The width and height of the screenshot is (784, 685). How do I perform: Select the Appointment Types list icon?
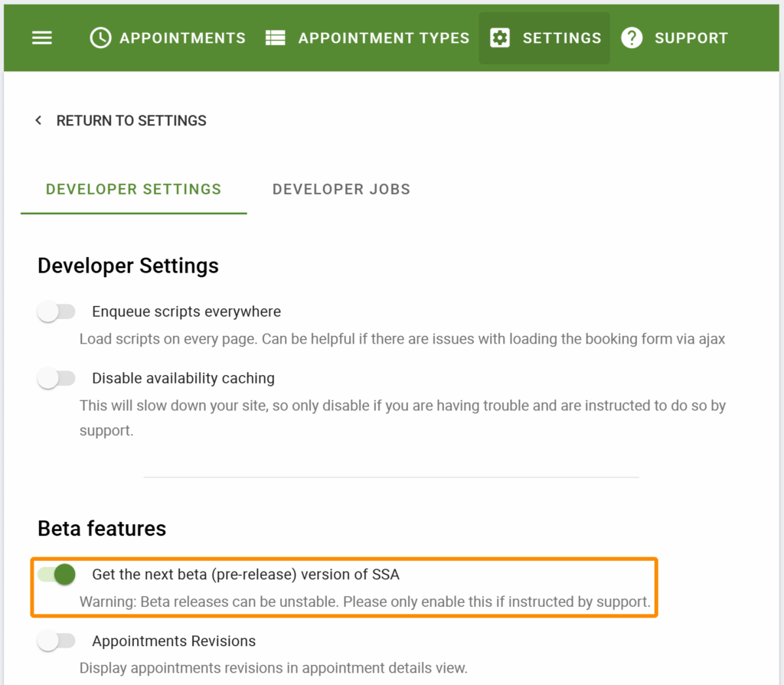coord(276,37)
